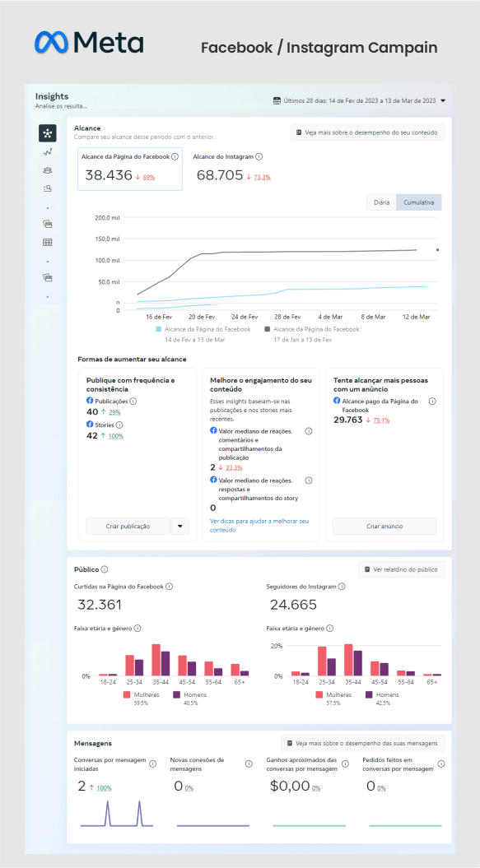Click info icon for Valor mediano da publicação
Viewport: 480px width, 868px height.
tap(309, 431)
